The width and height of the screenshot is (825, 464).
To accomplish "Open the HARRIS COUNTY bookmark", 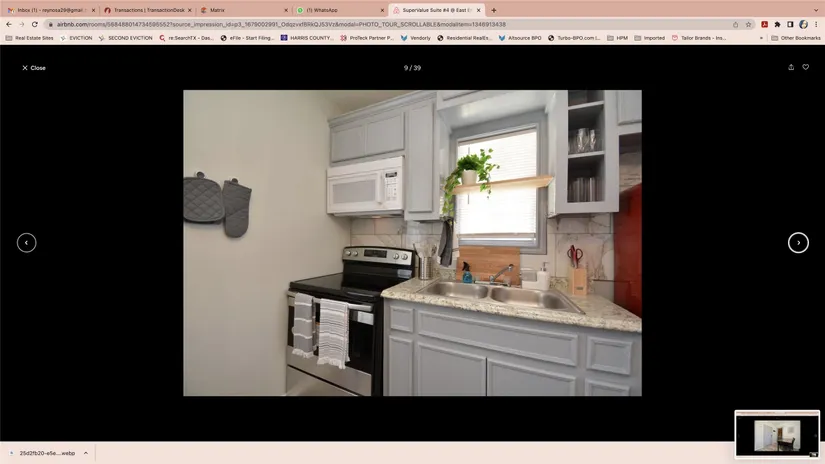I will (x=307, y=38).
